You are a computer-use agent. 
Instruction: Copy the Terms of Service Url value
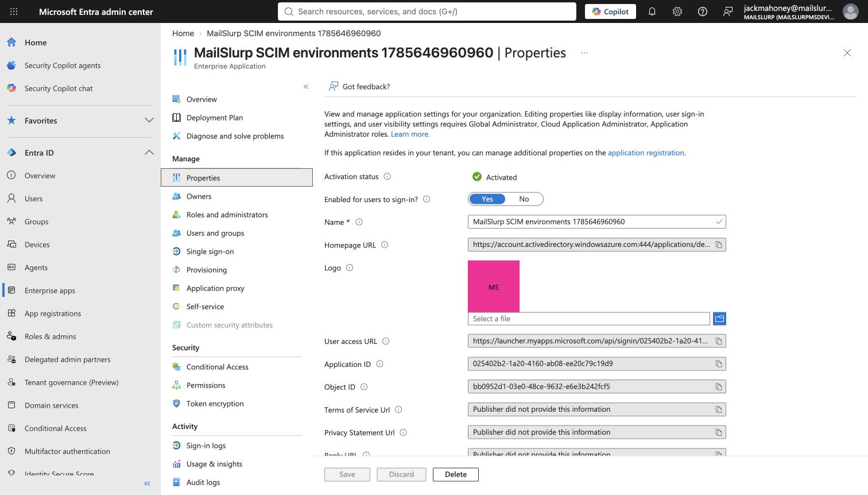(718, 409)
